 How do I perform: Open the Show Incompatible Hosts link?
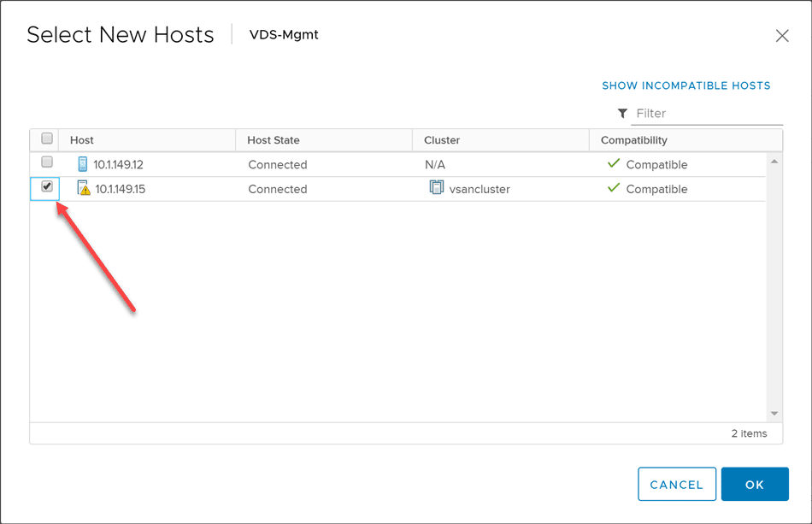coord(685,85)
